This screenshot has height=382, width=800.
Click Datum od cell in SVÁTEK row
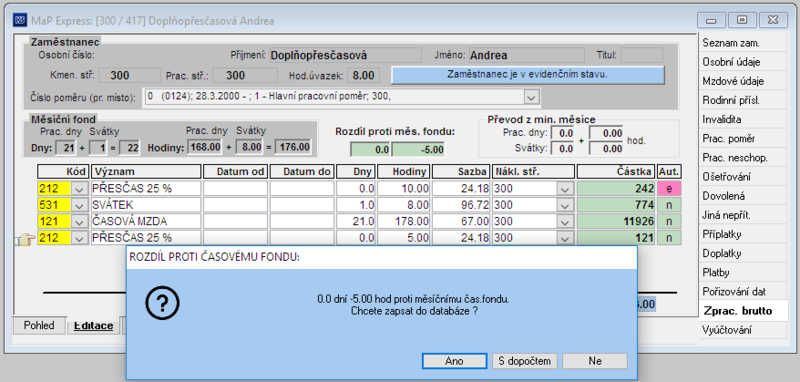pyautogui.click(x=235, y=205)
